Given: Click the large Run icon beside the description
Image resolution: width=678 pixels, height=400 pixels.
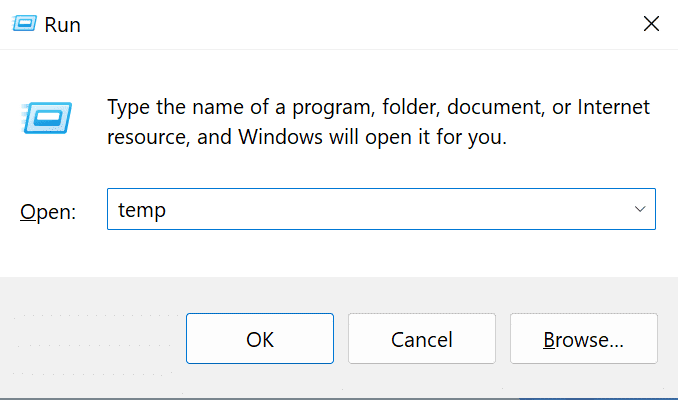Looking at the screenshot, I should click(44, 118).
